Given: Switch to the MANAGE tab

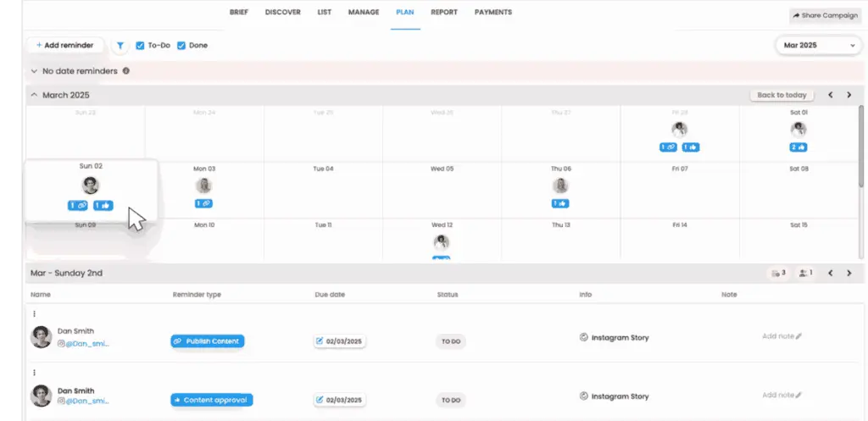Looking at the screenshot, I should (x=364, y=12).
